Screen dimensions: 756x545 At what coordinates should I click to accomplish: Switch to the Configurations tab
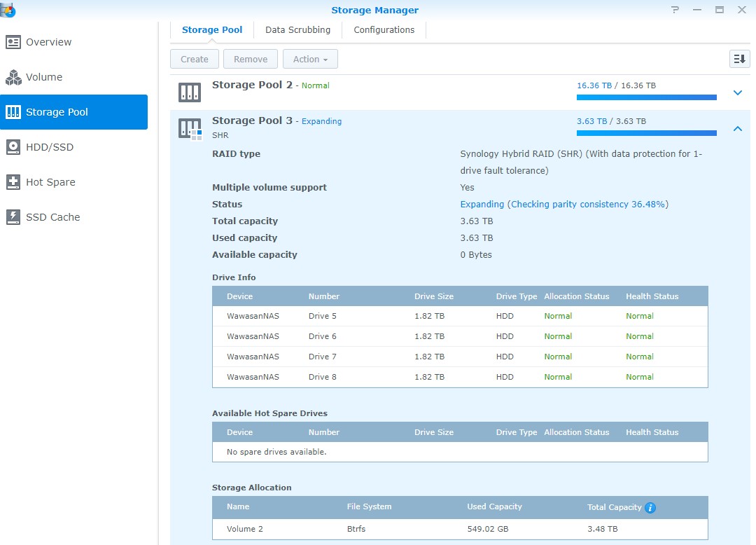coord(384,30)
